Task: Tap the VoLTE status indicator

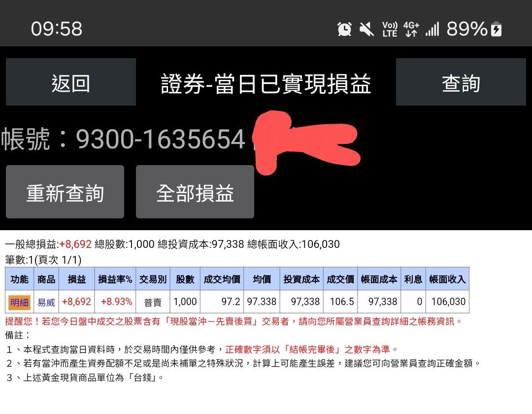Action: [x=390, y=29]
